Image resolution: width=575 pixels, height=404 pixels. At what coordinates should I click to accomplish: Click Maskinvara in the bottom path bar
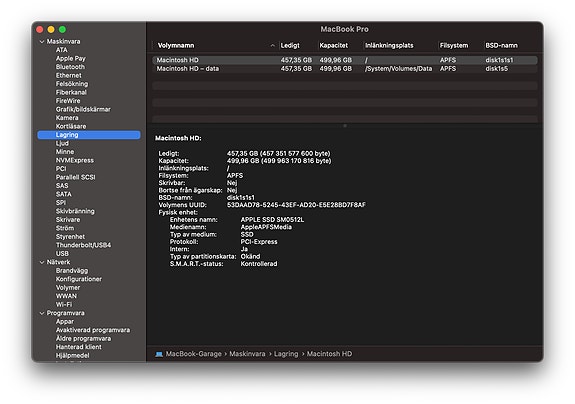coord(247,354)
